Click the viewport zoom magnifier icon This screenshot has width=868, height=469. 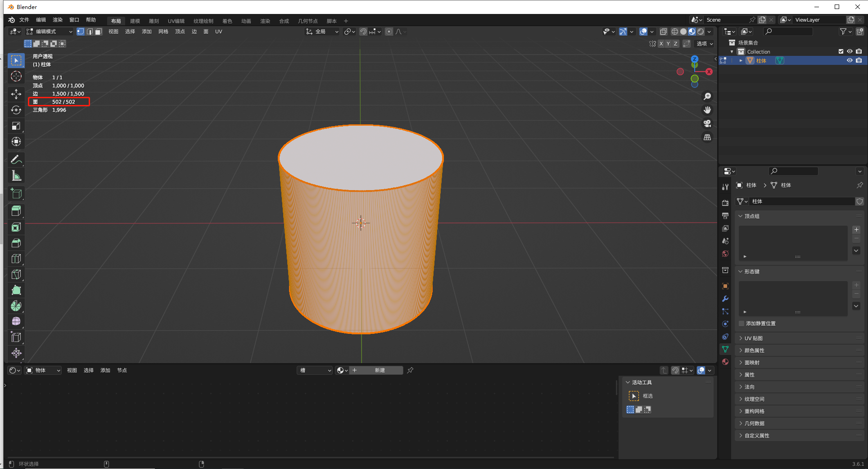tap(707, 96)
